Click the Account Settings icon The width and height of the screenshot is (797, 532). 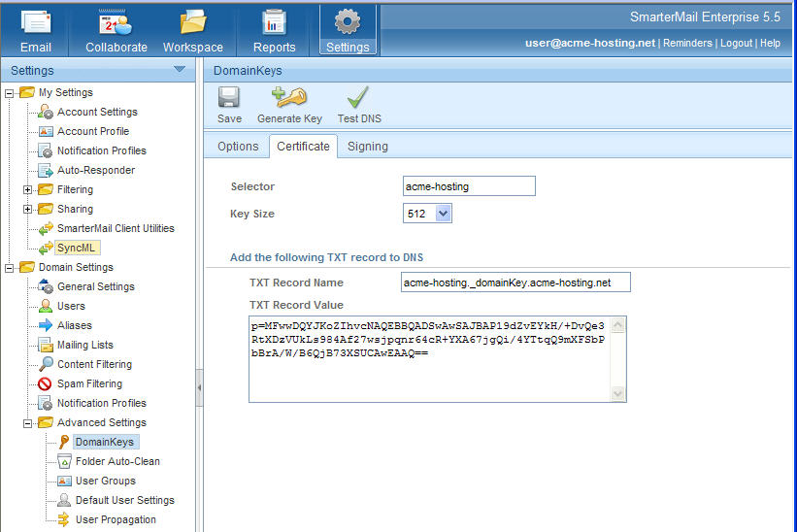pos(46,112)
